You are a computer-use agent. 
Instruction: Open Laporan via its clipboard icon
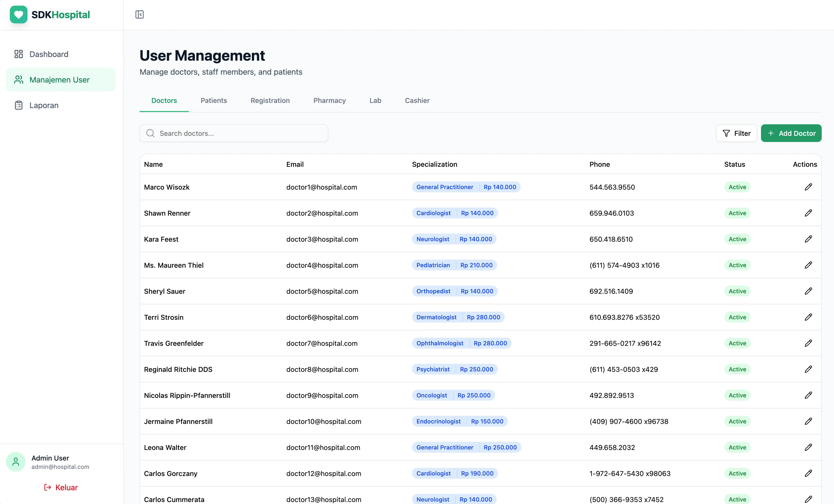tap(18, 105)
